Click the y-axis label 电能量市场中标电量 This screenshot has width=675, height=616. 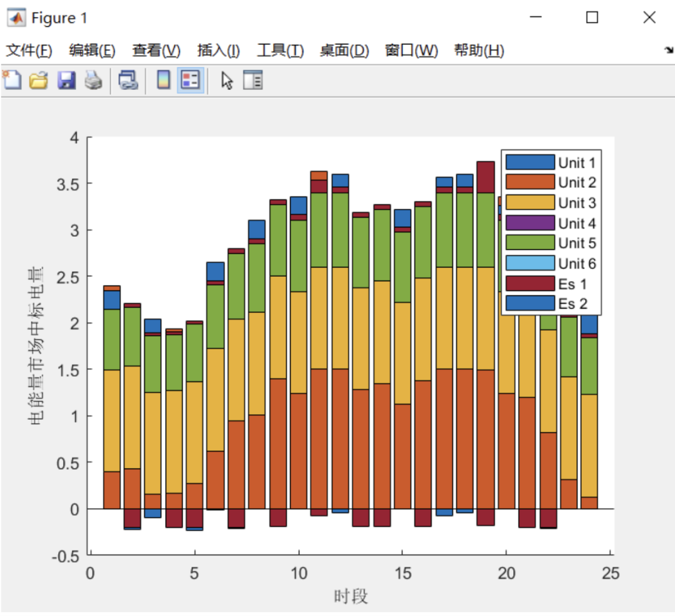tap(36, 345)
